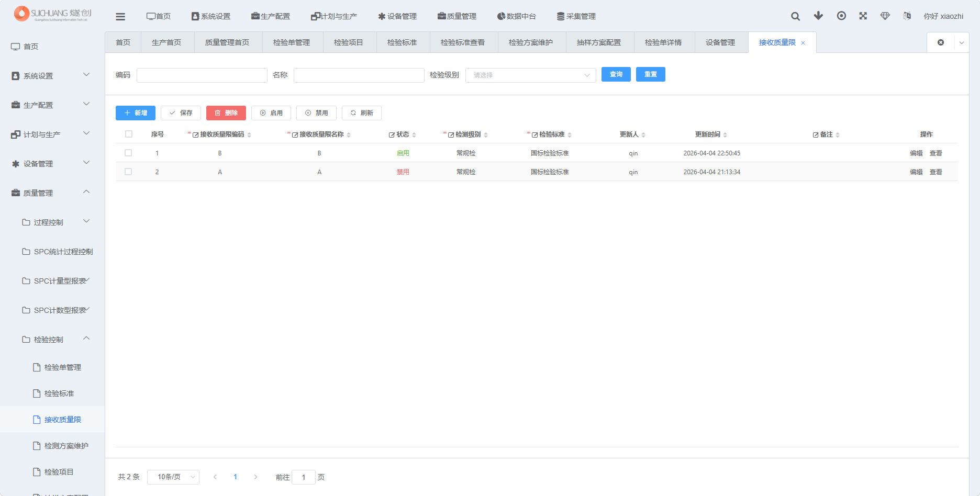Click 编辑 for row 1 (B)

point(916,153)
